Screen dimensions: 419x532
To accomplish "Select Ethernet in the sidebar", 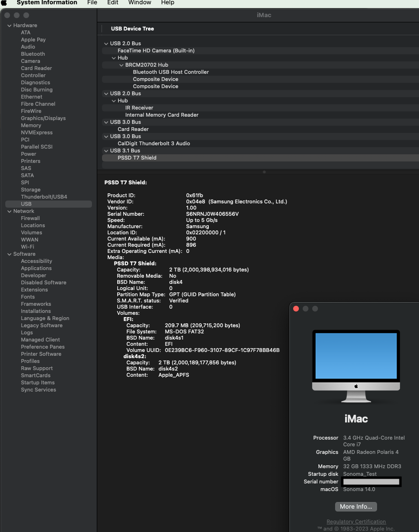I will tap(31, 97).
